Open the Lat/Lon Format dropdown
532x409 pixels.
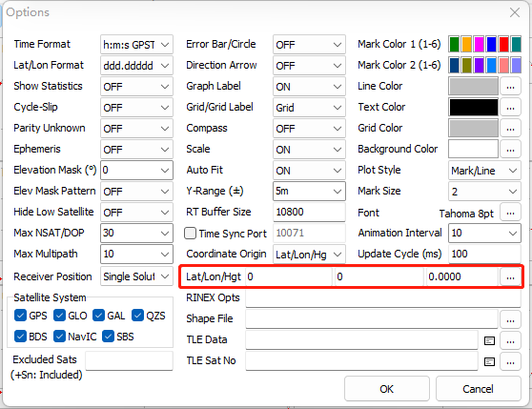136,66
